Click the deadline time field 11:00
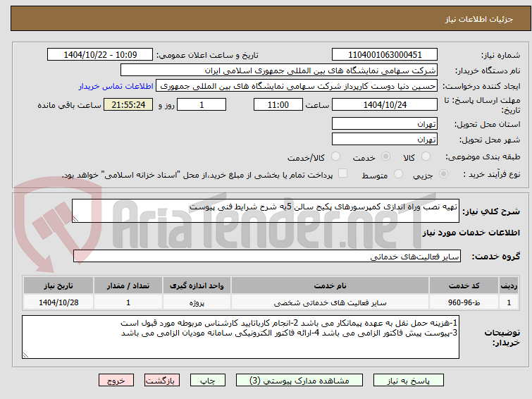This screenshot has width=532, height=399. coord(278,104)
